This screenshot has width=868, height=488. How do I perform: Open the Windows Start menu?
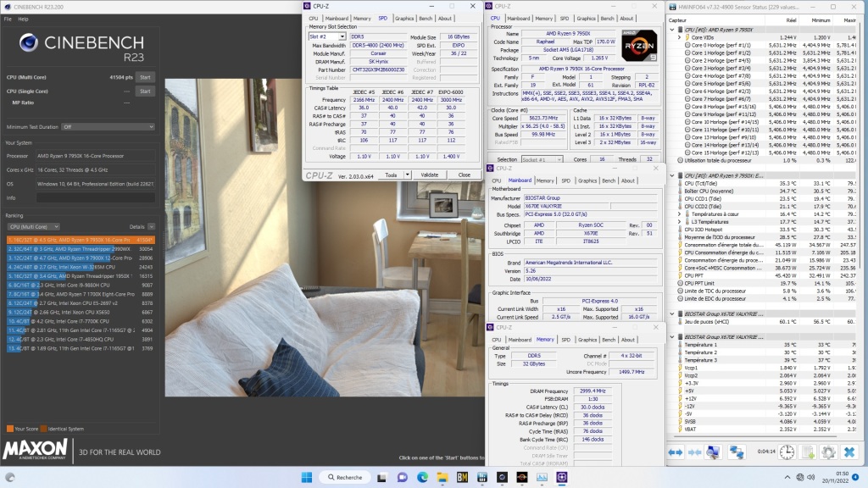(x=307, y=477)
